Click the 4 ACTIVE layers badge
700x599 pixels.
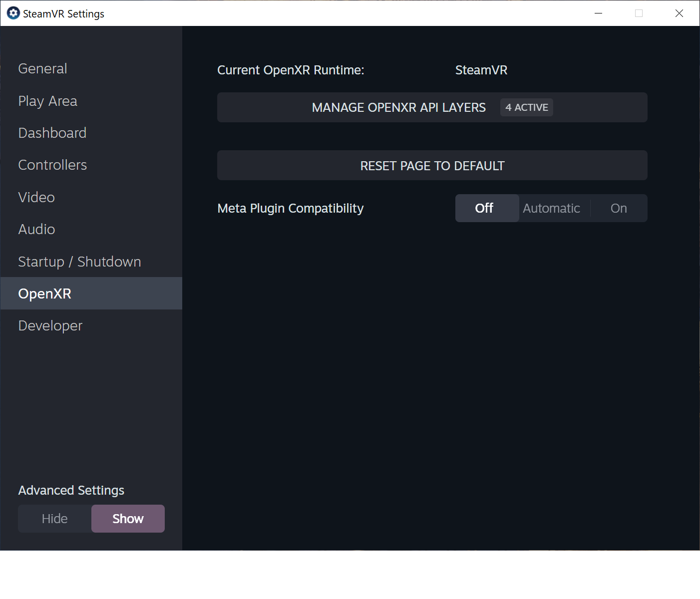point(527,107)
